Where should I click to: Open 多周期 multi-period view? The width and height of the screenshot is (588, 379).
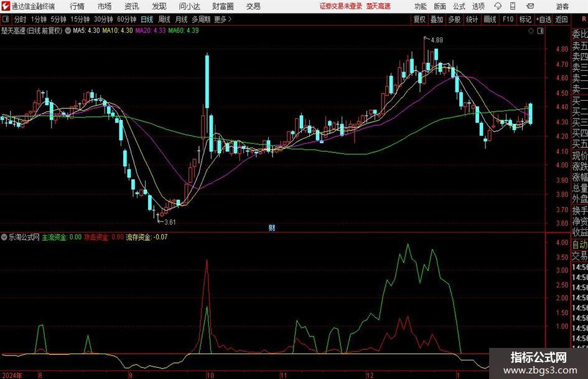(200, 19)
